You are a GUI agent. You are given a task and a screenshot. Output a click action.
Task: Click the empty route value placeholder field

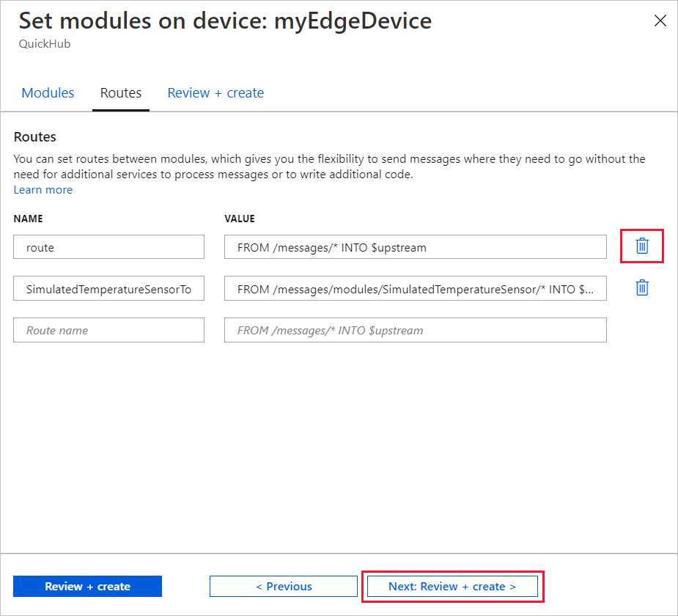[415, 330]
